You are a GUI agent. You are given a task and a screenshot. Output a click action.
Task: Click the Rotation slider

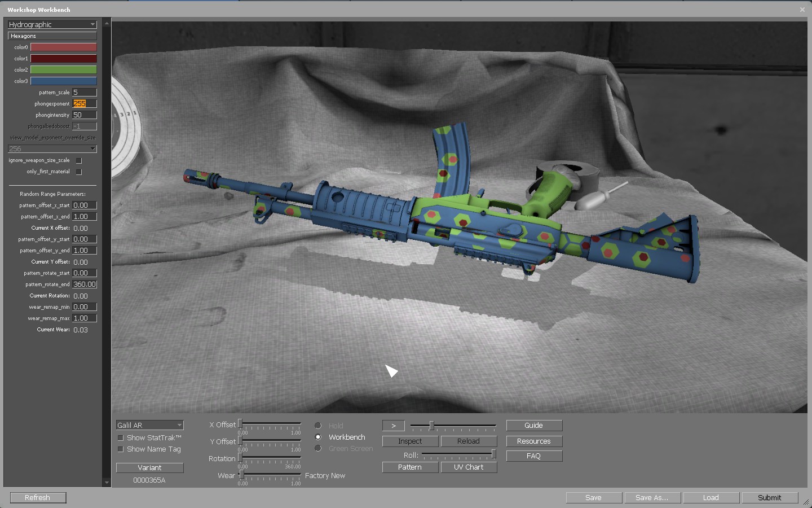point(270,458)
